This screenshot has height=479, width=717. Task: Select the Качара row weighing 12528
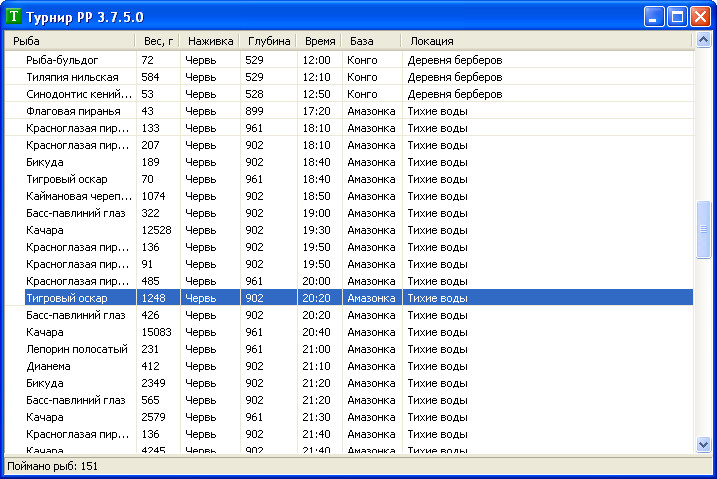point(349,230)
